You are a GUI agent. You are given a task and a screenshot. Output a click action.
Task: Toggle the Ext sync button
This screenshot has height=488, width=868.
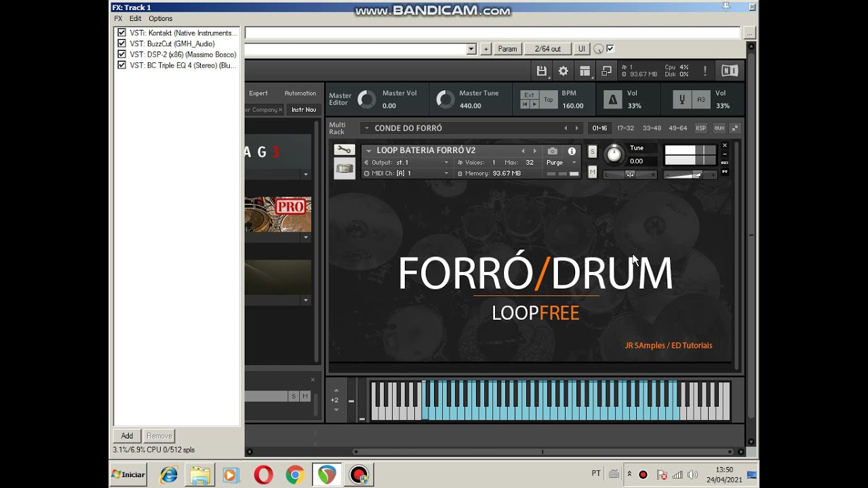point(529,95)
